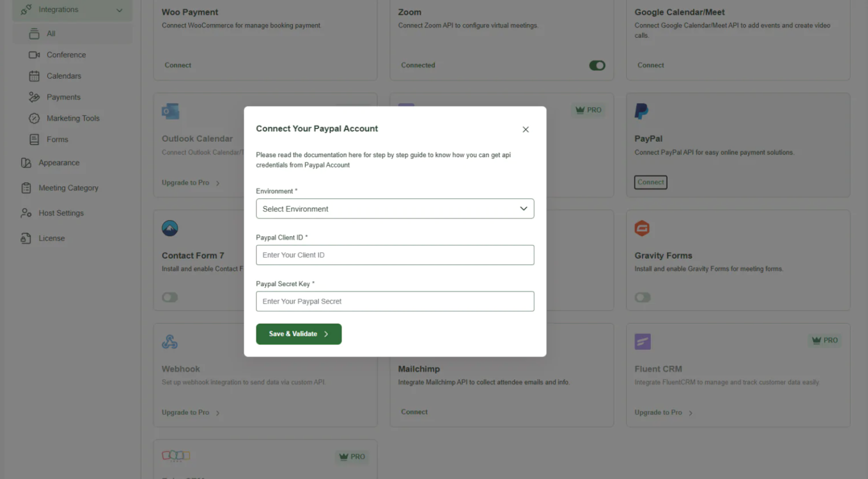Click the Meeting Category clipboard icon
This screenshot has width=868, height=479.
(26, 188)
